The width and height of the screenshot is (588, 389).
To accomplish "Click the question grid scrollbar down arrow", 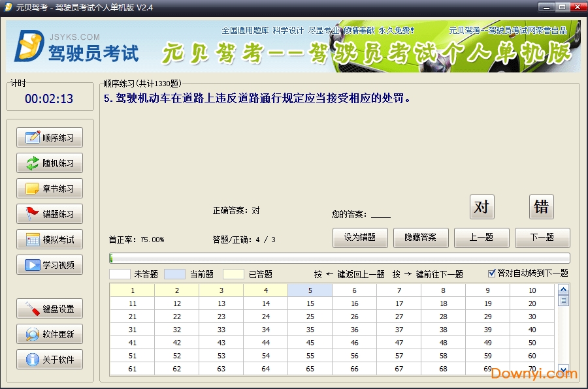I will [x=563, y=369].
